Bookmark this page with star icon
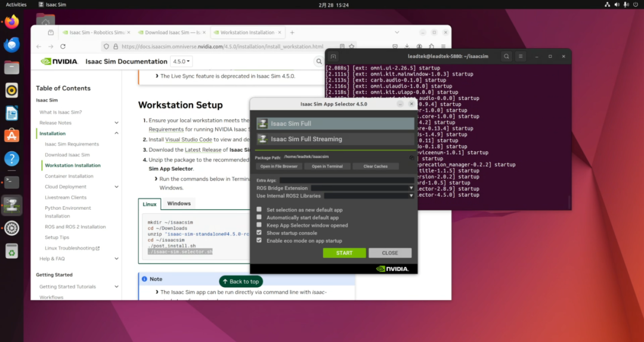Viewport: 644px width, 342px height. tap(352, 46)
